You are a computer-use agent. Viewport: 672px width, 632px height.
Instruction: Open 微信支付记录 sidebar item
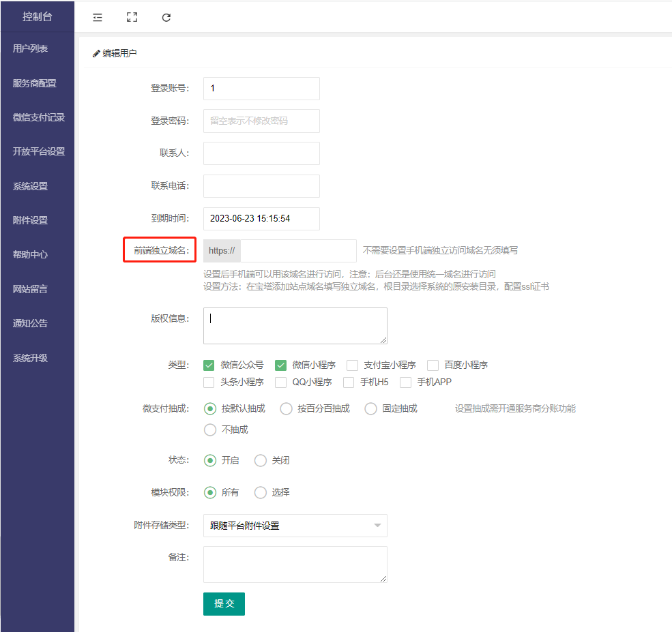[38, 117]
